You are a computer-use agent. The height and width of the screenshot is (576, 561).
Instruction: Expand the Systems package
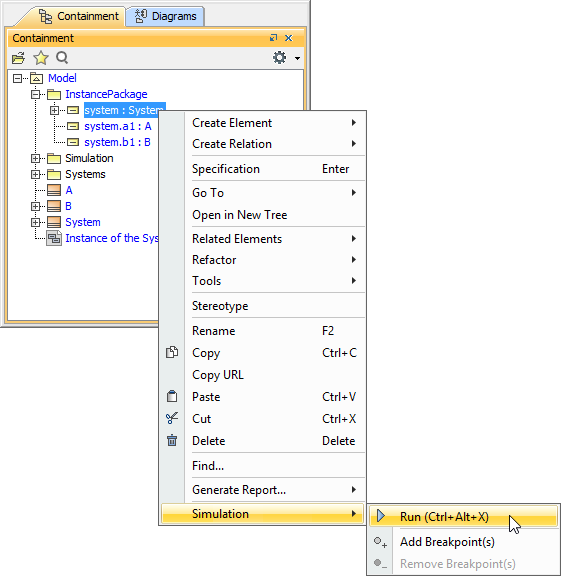tap(36, 174)
